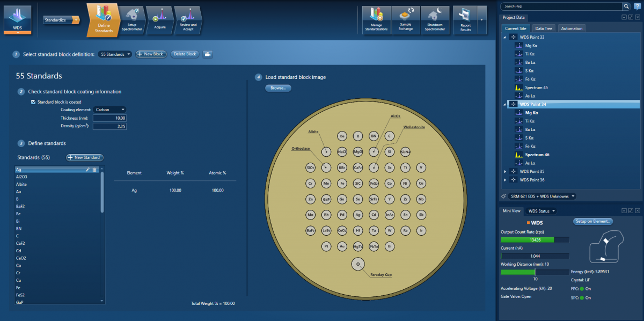644x321 pixels.
Task: Start Sample Exchange
Action: 406,20
